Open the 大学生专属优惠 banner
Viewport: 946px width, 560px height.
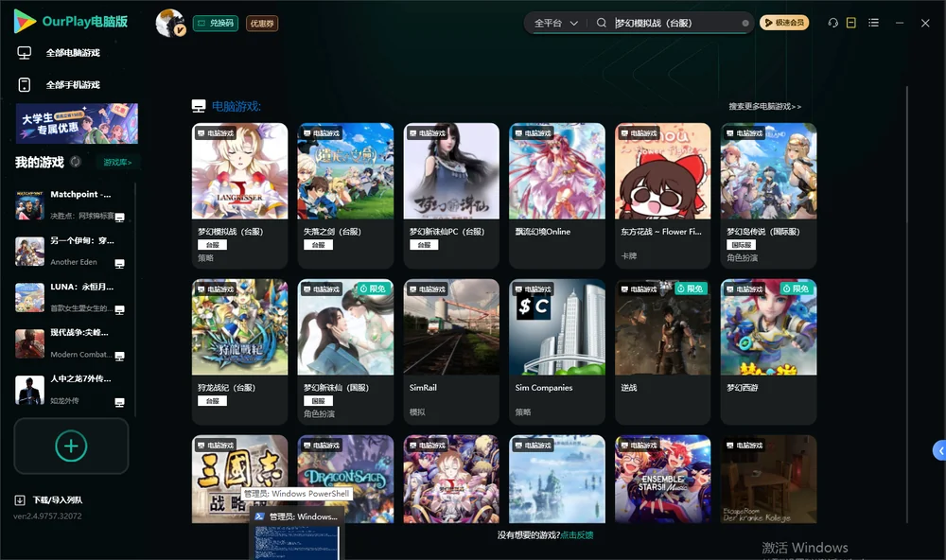77,123
